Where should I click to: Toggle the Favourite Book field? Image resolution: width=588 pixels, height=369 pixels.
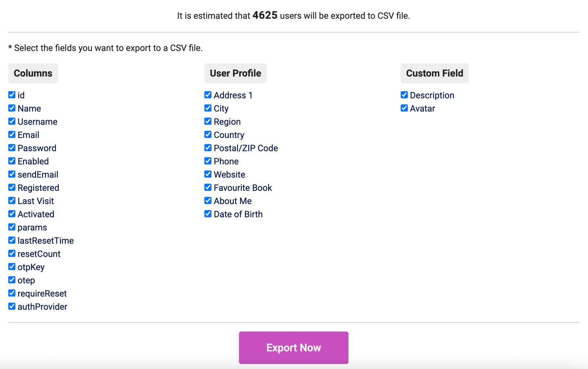tap(208, 187)
